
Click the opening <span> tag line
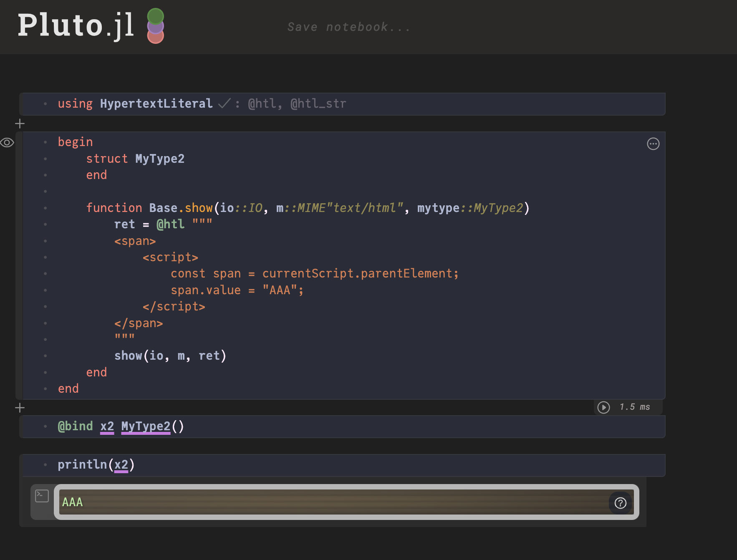pyautogui.click(x=135, y=241)
